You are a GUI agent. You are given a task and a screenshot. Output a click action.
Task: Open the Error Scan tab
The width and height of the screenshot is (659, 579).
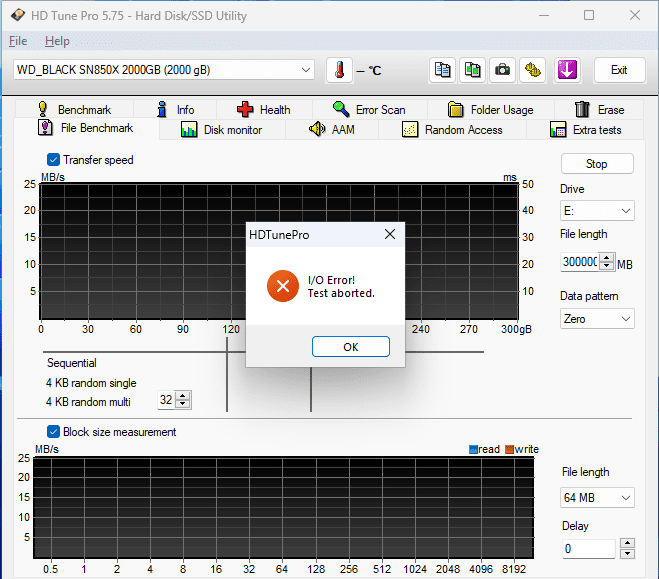pos(369,110)
